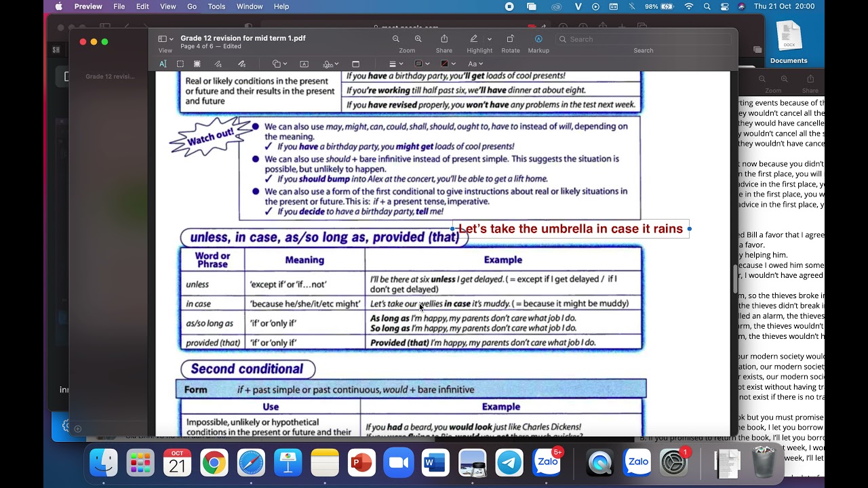Open Launchpad from the Dock
Viewport: 868px width, 488px height.
pos(140,463)
